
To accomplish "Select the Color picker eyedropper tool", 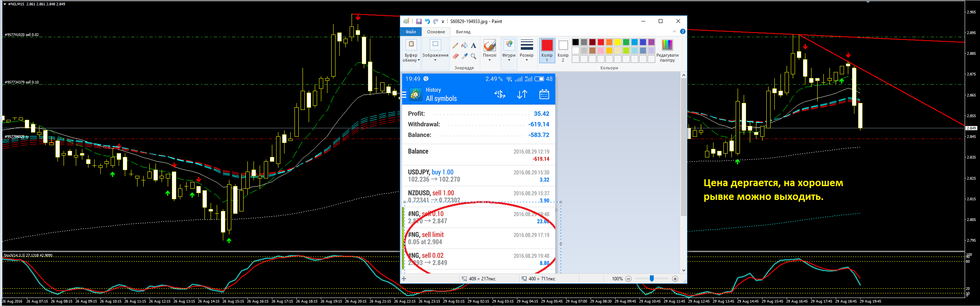I will [x=465, y=56].
